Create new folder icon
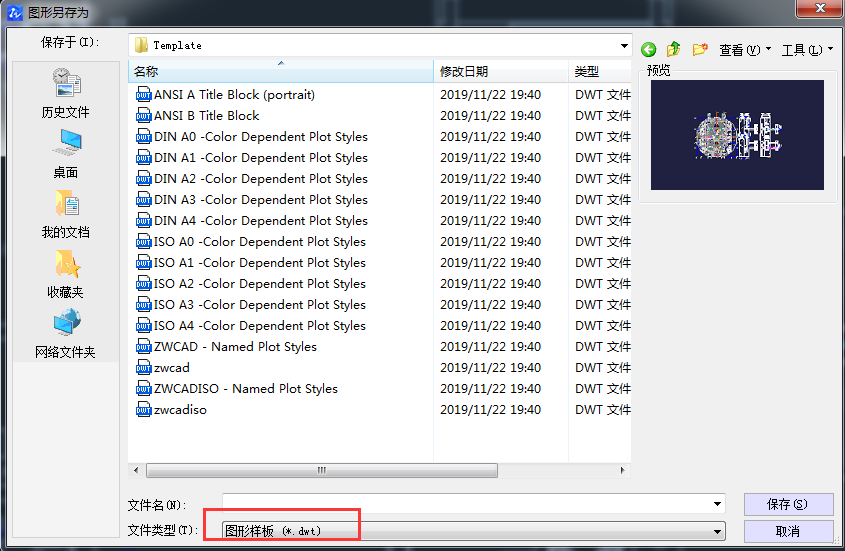Viewport: 845px width, 551px height. (699, 50)
